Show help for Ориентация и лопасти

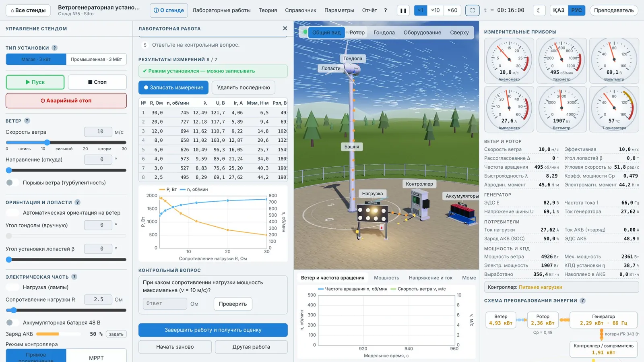[x=77, y=203]
